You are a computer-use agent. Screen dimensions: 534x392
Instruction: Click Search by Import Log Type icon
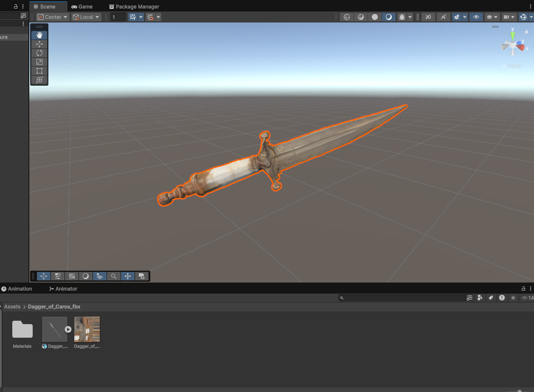pos(502,298)
